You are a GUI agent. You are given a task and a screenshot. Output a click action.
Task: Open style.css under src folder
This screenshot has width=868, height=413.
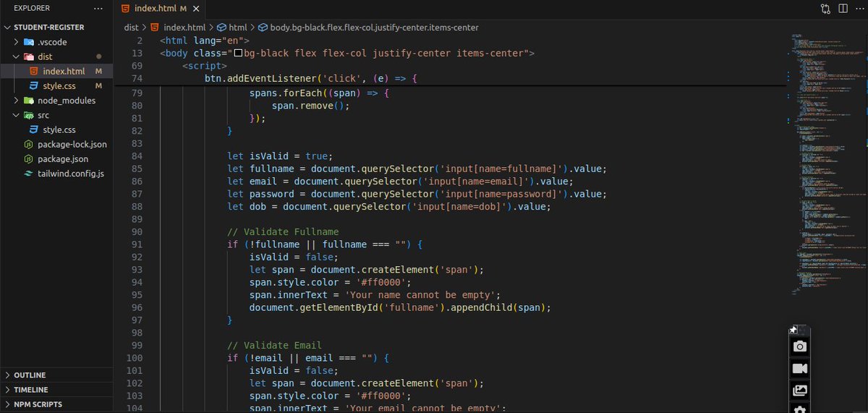pyautogui.click(x=56, y=129)
